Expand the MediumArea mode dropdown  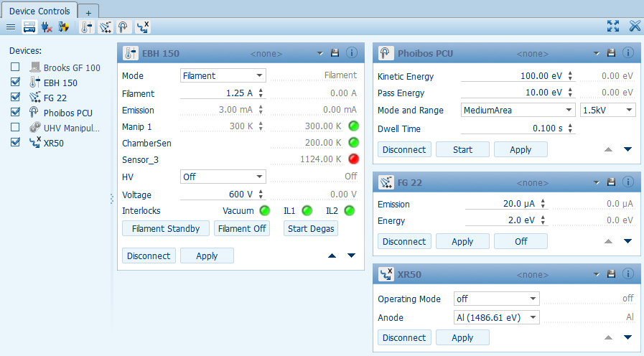pos(517,111)
